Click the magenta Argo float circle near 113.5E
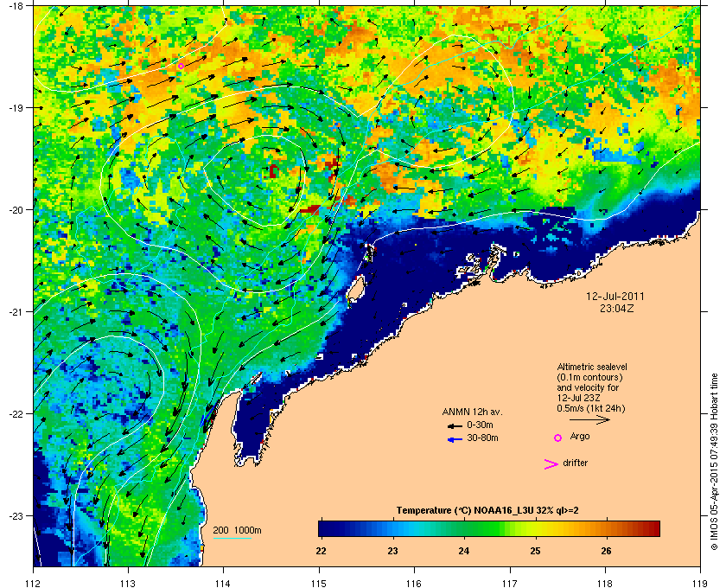Viewport: 726px width, 588px height. pyautogui.click(x=181, y=66)
